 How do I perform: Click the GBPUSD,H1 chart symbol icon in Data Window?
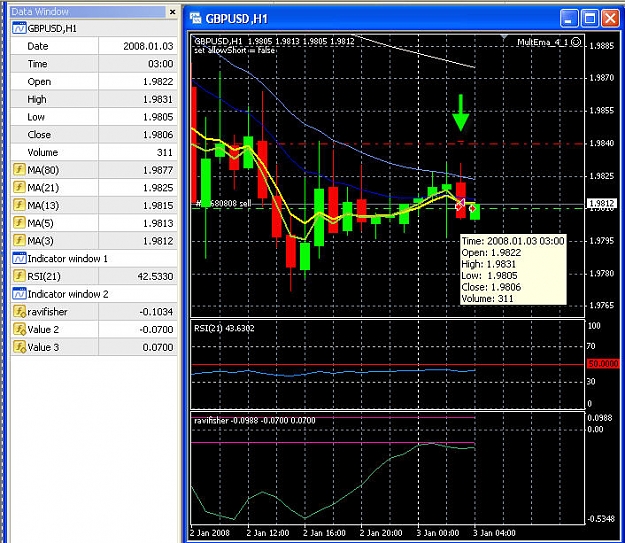pos(19,28)
